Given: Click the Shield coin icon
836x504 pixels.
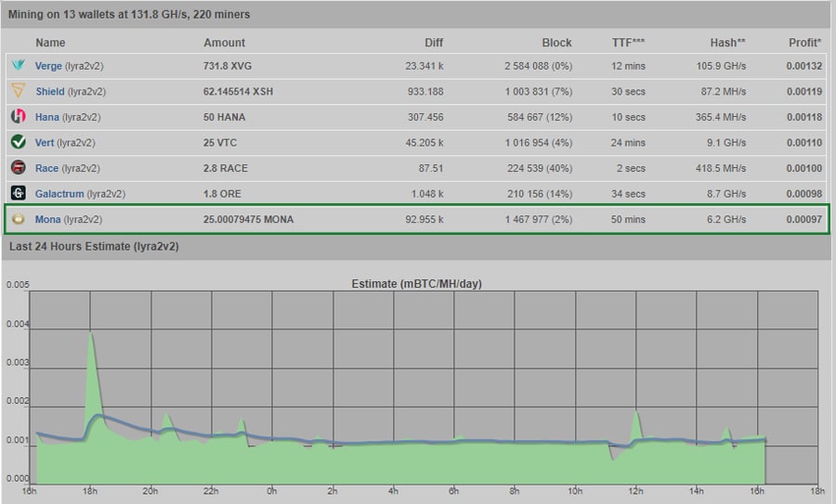Looking at the screenshot, I should click(18, 91).
